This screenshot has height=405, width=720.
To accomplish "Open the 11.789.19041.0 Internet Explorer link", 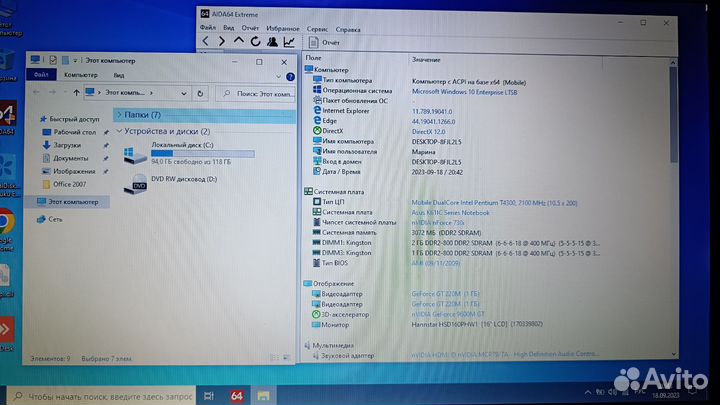I will coord(432,112).
